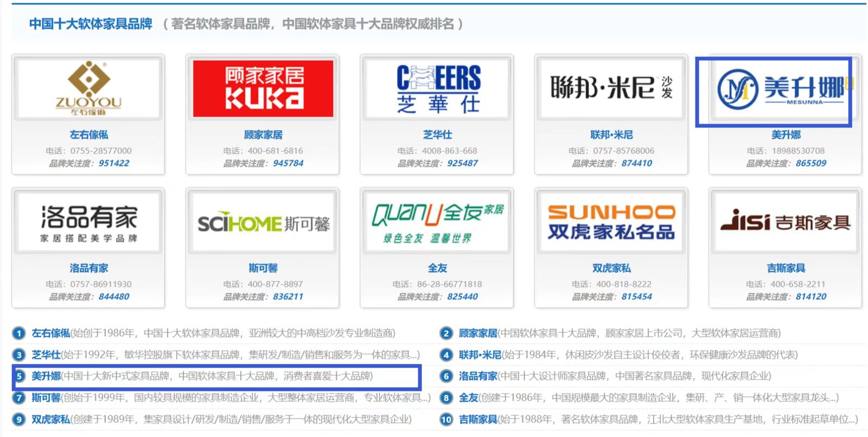Click the 双虎家私 brand name under its logo
868x437 pixels.
[x=611, y=268]
